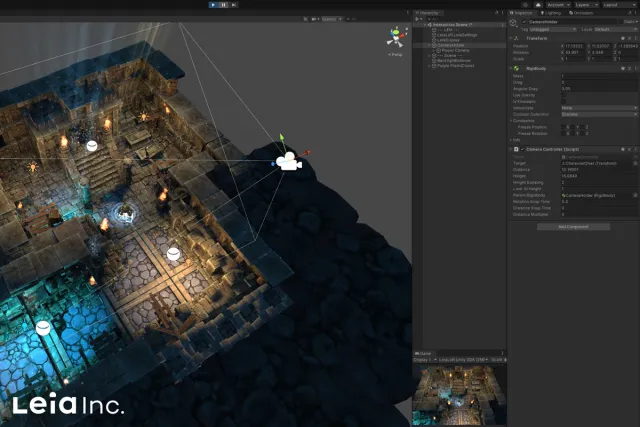Screen dimensions: 640x427
Task: Select Purple Flash(Clone) in Hierarchy
Action: [455, 65]
